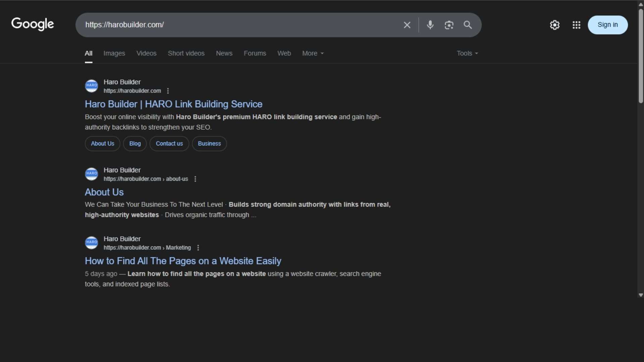Viewport: 644px width, 362px height.
Task: Open the Google apps grid
Action: [x=576, y=25]
